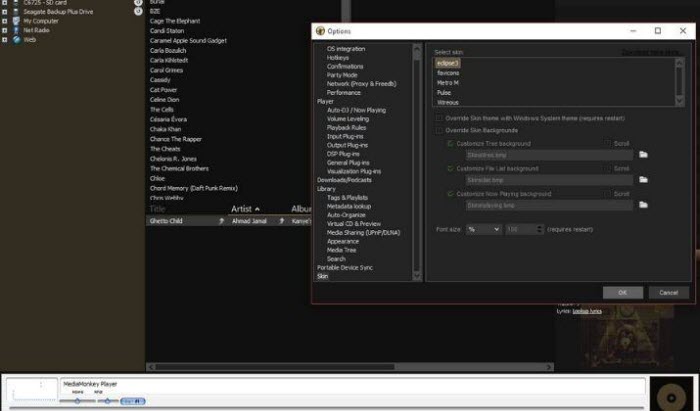Toggle Customize Tree background checkbox
Image resolution: width=700 pixels, height=411 pixels.
tap(450, 144)
